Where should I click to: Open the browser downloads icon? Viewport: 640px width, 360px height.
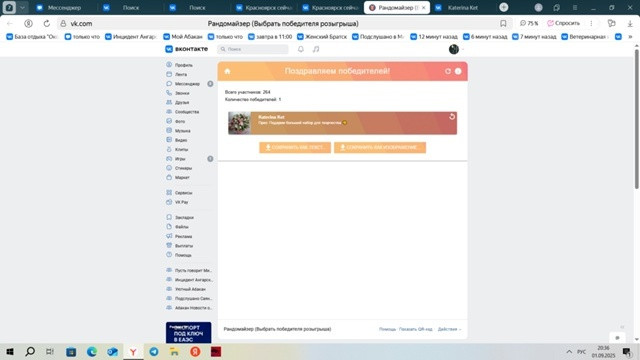(630, 24)
